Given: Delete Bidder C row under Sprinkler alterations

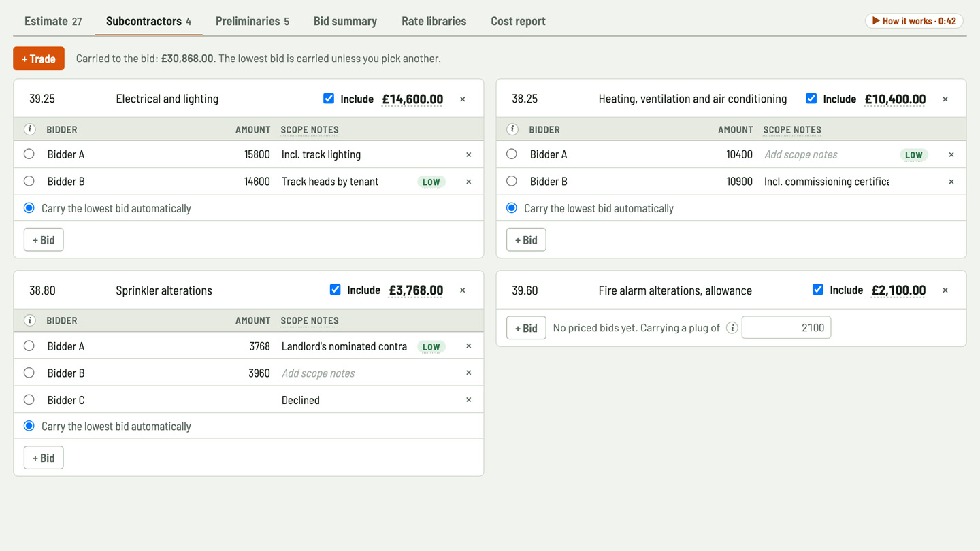Looking at the screenshot, I should coord(468,400).
